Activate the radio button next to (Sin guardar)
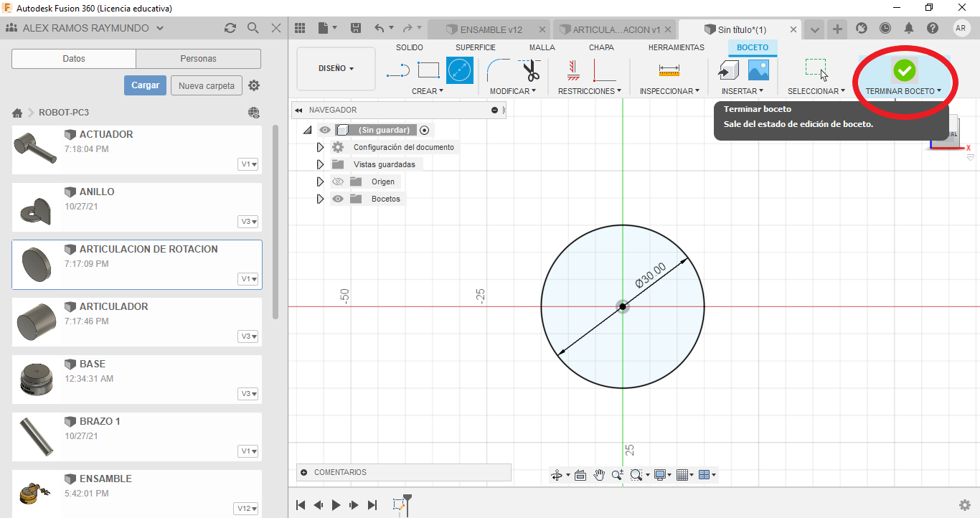The height and width of the screenshot is (518, 980). click(x=425, y=130)
